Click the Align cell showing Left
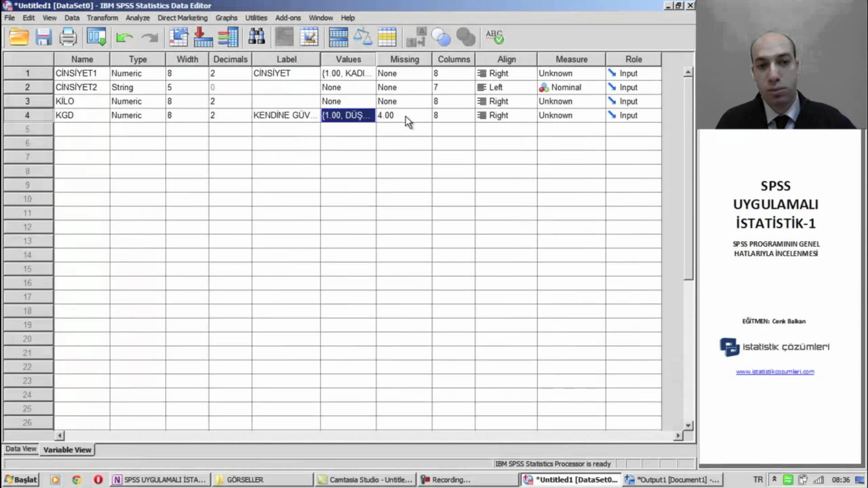 pos(506,87)
